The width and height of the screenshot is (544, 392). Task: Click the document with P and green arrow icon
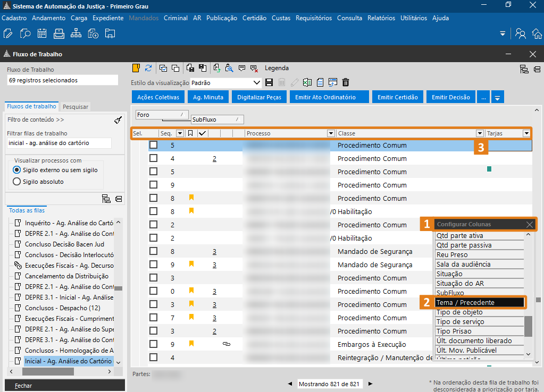click(217, 68)
